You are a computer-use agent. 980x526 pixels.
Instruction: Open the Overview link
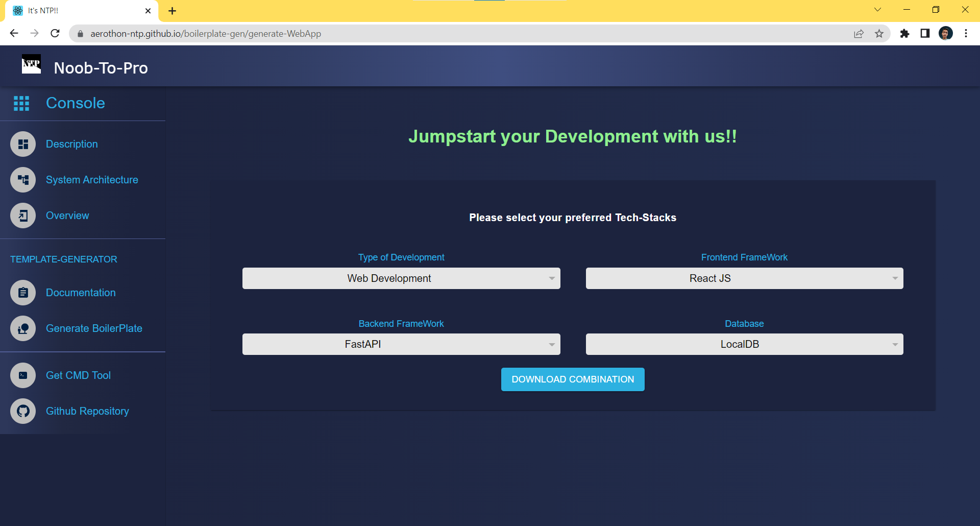[67, 216]
